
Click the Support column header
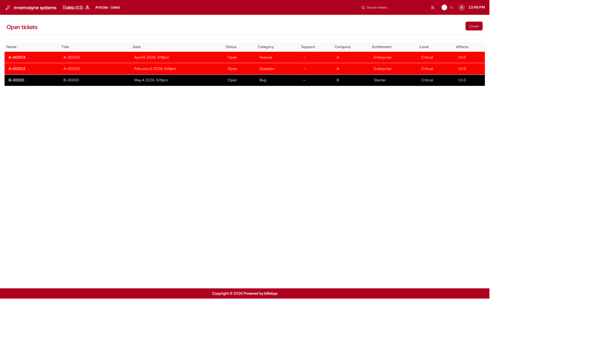coord(308,47)
